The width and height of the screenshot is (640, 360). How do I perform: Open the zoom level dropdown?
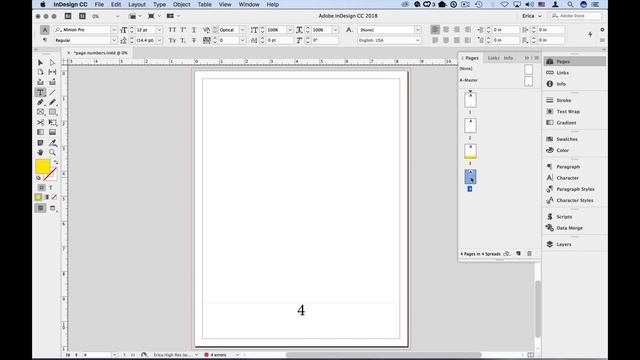[x=118, y=16]
